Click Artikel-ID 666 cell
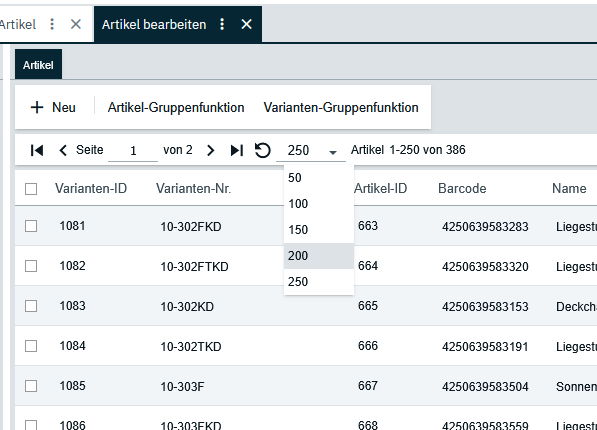The height and width of the screenshot is (430, 597). (368, 346)
